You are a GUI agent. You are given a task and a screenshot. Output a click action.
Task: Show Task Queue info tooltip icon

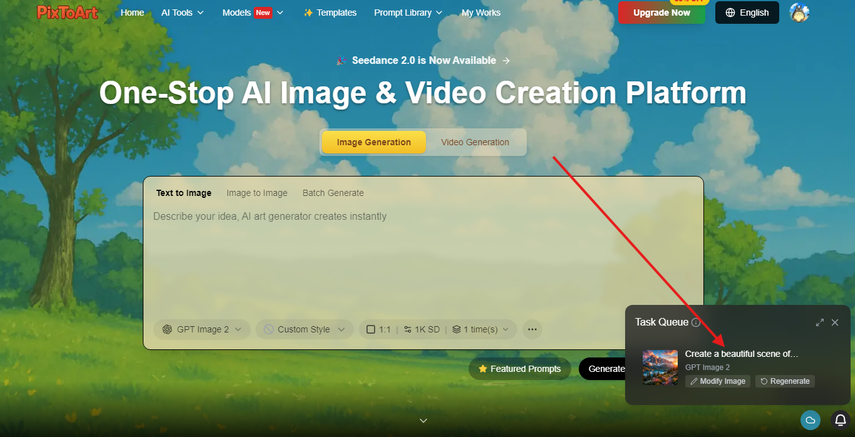tap(696, 322)
